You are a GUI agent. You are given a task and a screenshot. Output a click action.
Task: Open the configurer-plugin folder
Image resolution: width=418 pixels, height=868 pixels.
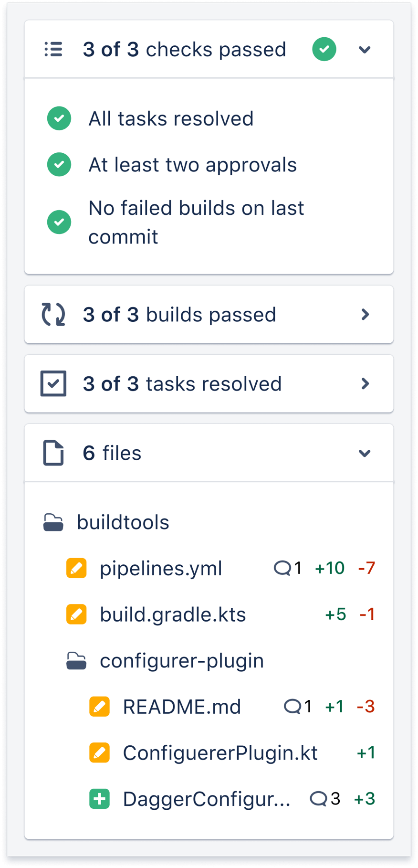point(181,661)
